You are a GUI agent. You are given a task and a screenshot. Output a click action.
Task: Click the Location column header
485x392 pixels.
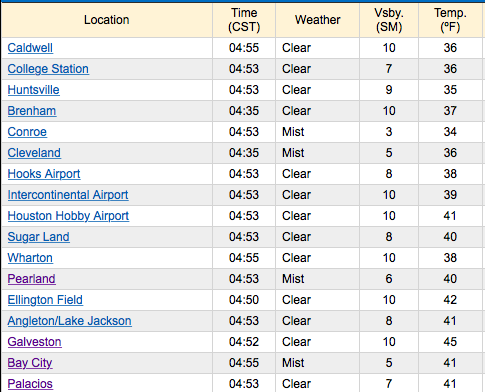click(x=107, y=20)
